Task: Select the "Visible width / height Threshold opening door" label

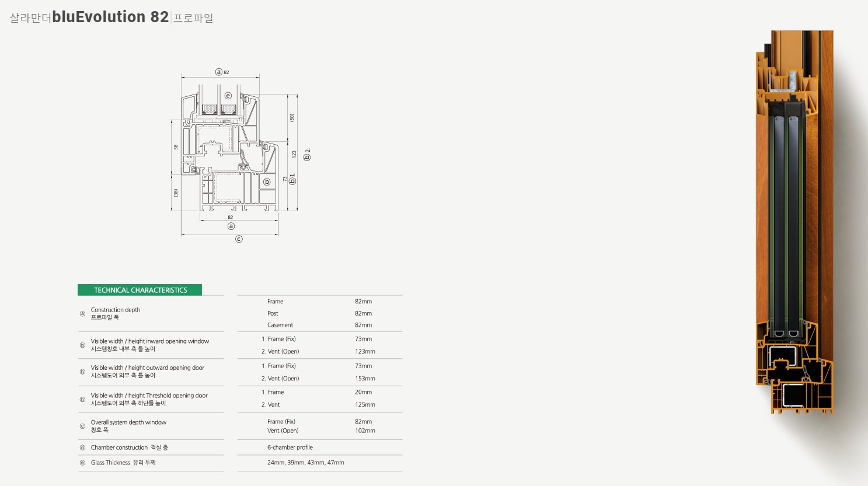Action: pos(149,396)
